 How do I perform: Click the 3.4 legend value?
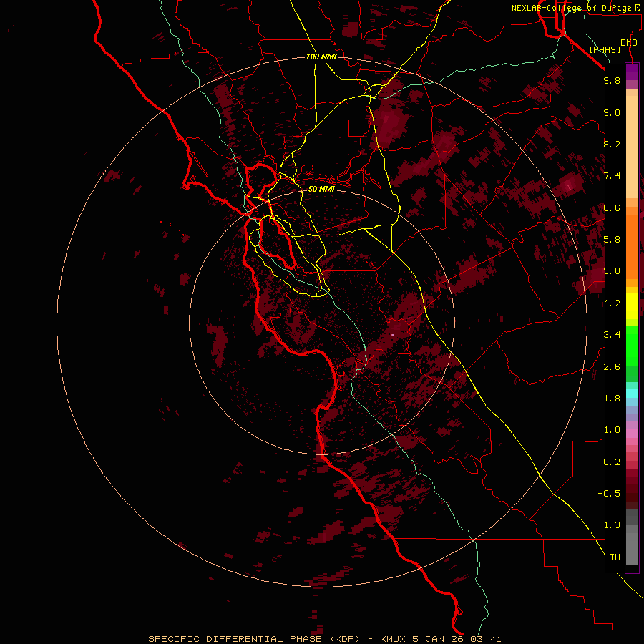coord(612,335)
